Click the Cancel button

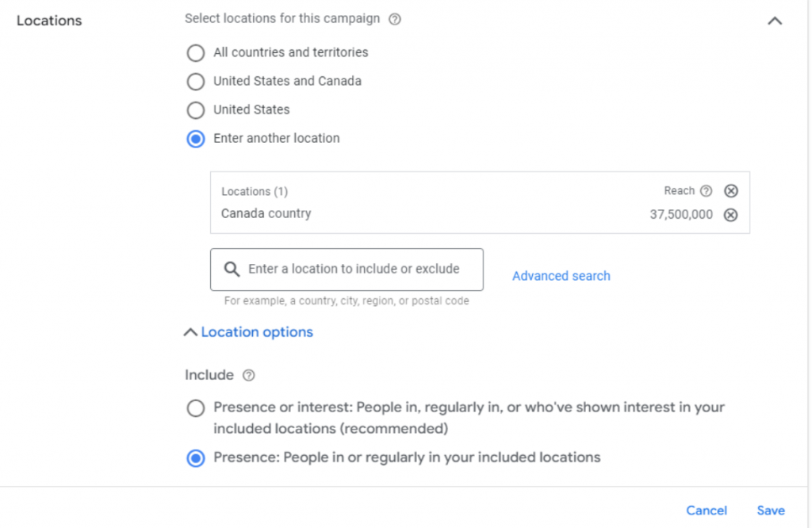[707, 511]
